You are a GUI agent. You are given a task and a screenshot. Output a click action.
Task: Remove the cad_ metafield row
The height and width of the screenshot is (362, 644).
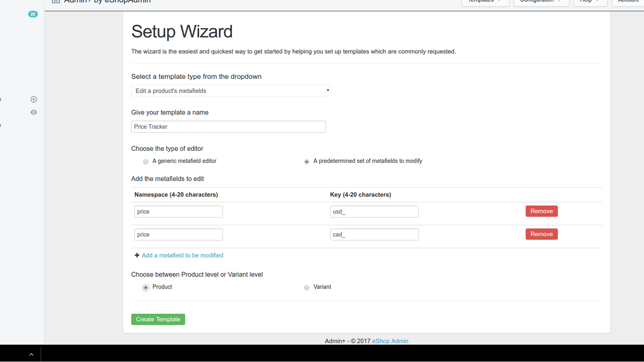click(541, 234)
